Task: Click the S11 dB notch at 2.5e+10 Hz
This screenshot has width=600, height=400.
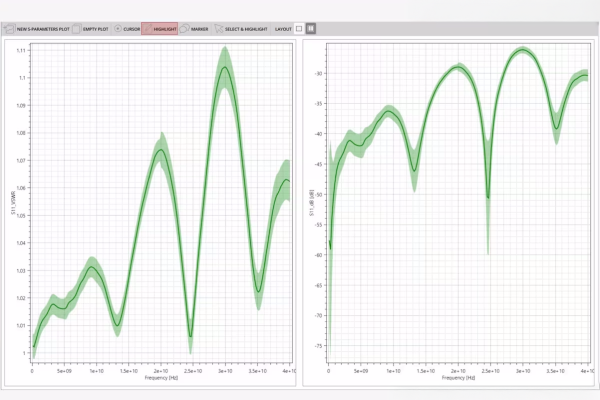Action: [x=488, y=197]
